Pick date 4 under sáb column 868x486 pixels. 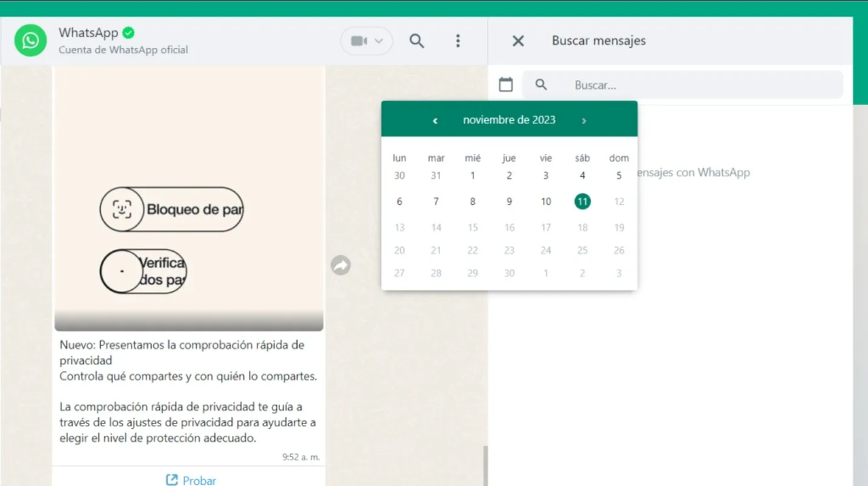click(x=583, y=175)
